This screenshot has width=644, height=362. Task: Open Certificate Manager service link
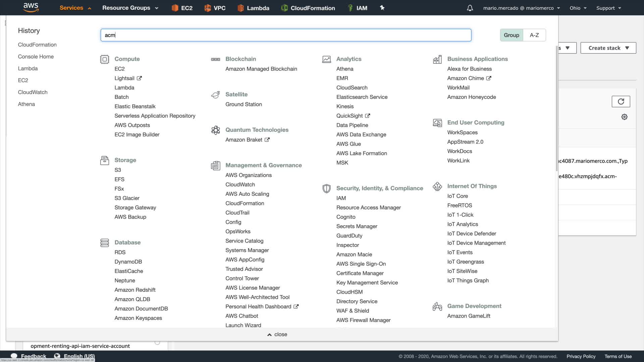360,273
